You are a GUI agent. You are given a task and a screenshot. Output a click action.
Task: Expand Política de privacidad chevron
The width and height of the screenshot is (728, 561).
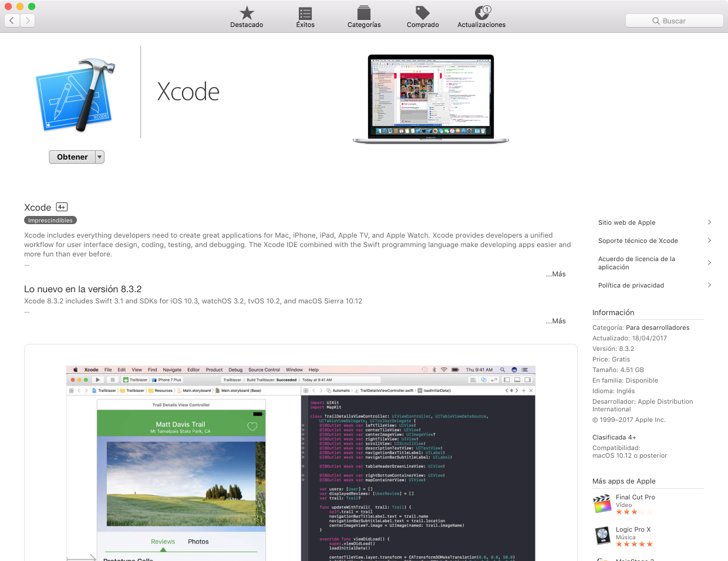710,285
